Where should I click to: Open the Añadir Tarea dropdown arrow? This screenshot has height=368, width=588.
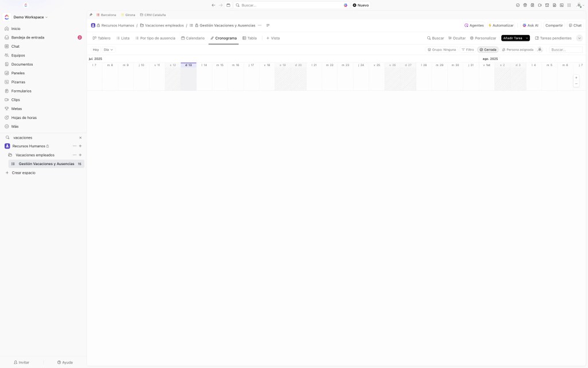527,38
